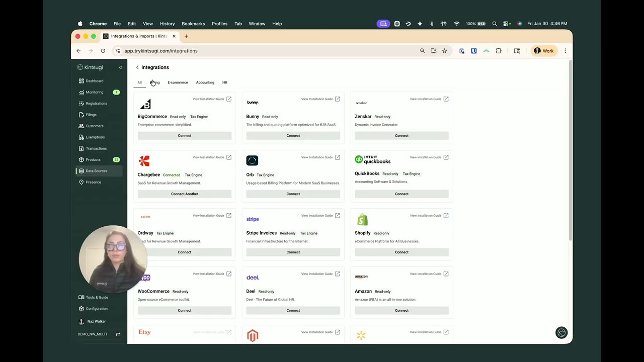
Task: Click the Orb logo
Action: 252,160
